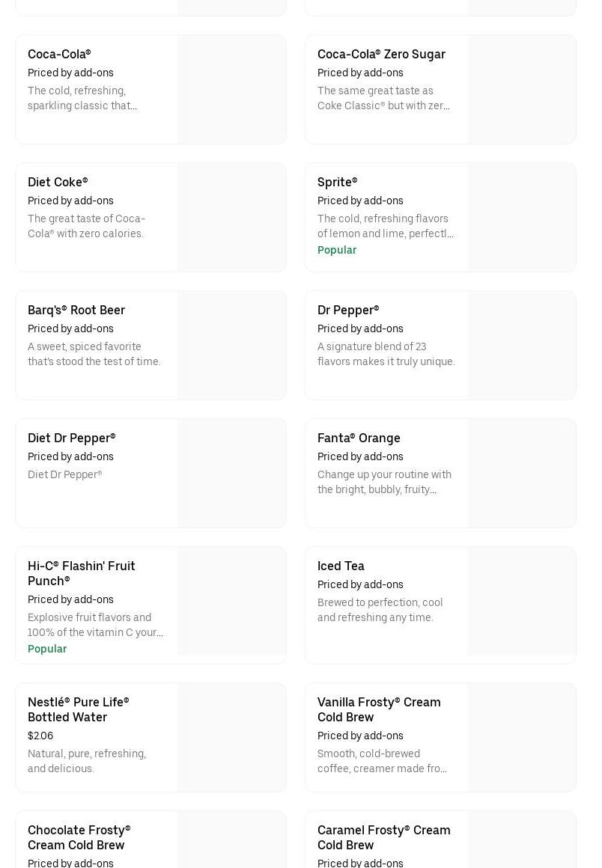Select Barq's® Root Beer title

[76, 310]
